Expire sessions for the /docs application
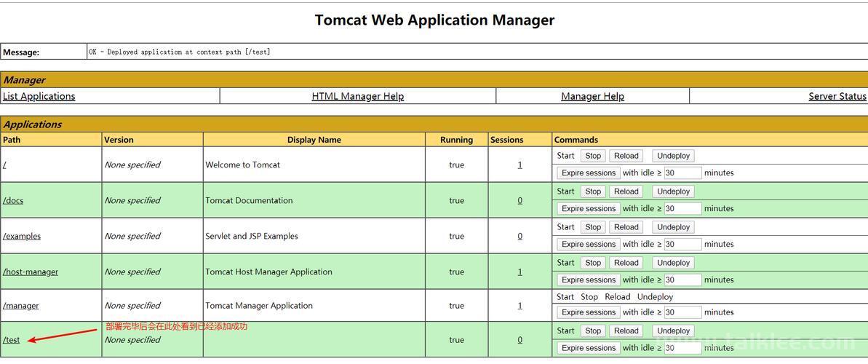Viewport: 868px width, 364px height. [589, 208]
